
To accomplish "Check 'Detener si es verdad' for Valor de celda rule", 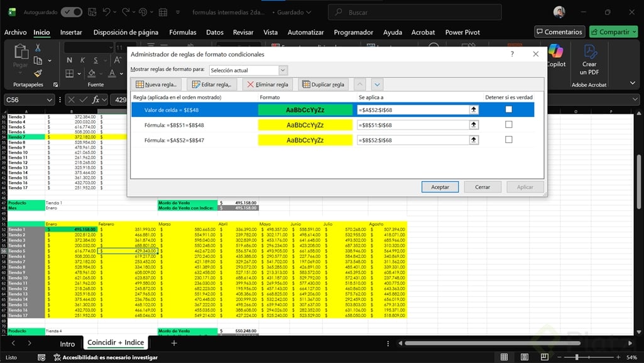I will pos(508,109).
